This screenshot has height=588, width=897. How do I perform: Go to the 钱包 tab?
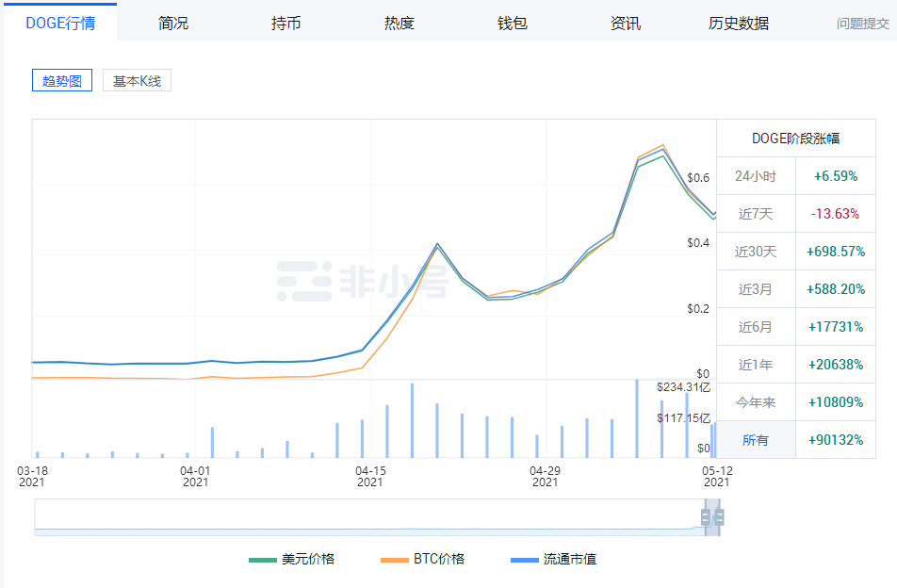513,23
